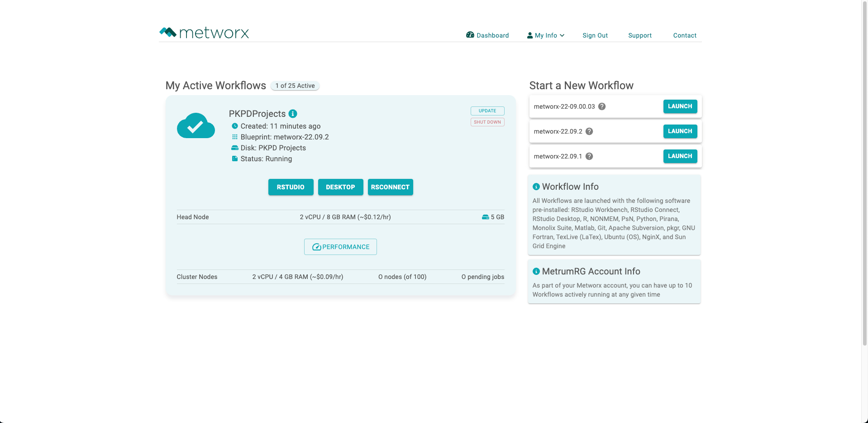
Task: Click the 'Cluster Nodes' label
Action: (x=197, y=277)
